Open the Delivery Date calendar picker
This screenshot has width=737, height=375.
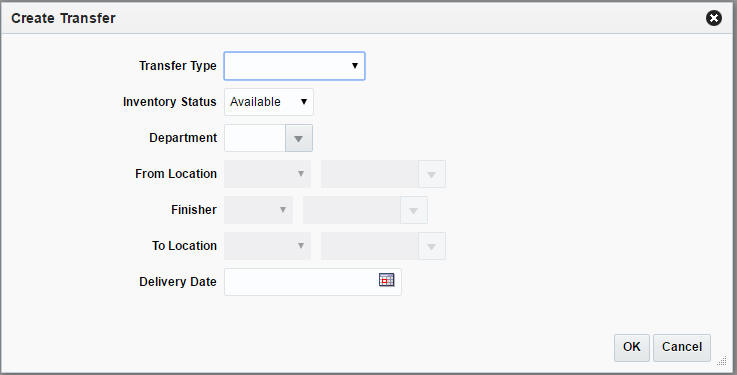[386, 280]
